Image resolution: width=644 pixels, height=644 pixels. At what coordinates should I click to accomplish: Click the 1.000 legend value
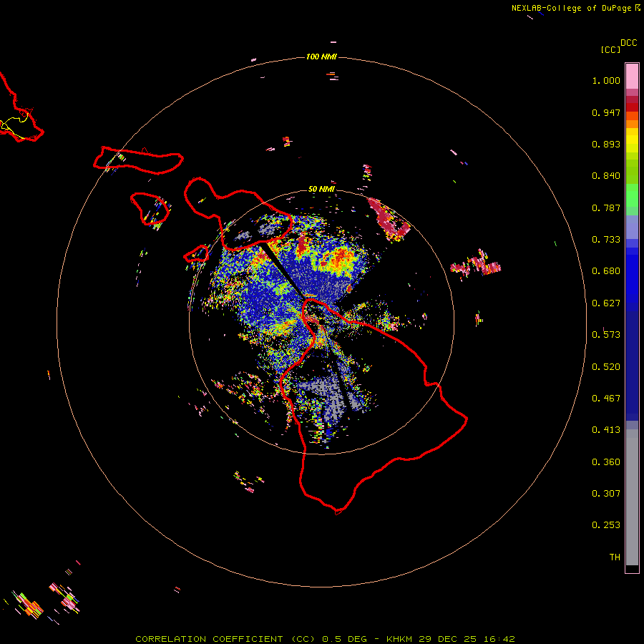[x=606, y=80]
